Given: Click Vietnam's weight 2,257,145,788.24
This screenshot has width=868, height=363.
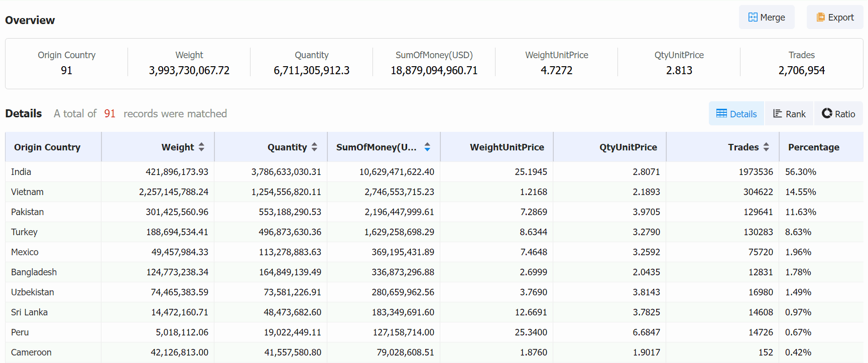Looking at the screenshot, I should click(x=174, y=192).
